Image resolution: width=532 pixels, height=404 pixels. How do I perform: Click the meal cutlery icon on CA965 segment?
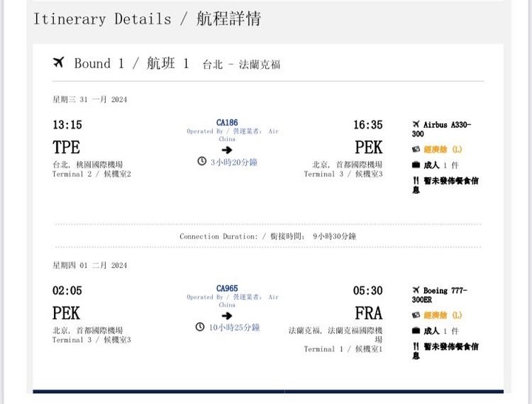click(x=416, y=346)
